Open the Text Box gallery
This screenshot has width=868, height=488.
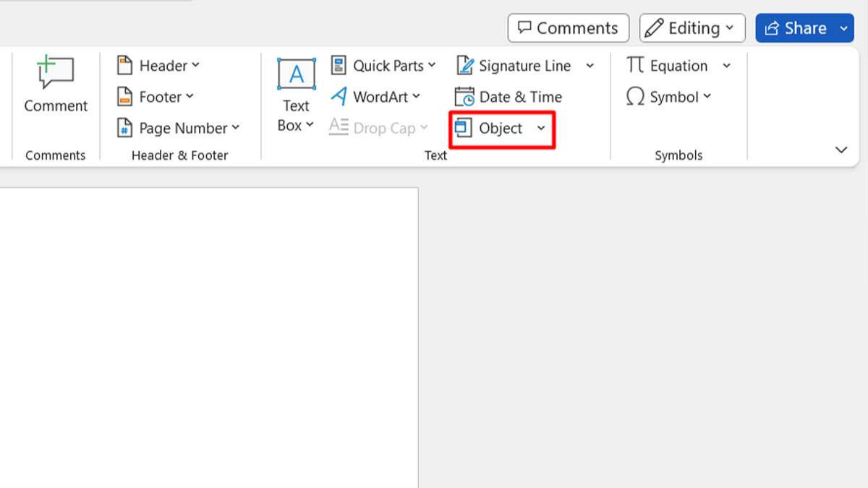click(295, 94)
